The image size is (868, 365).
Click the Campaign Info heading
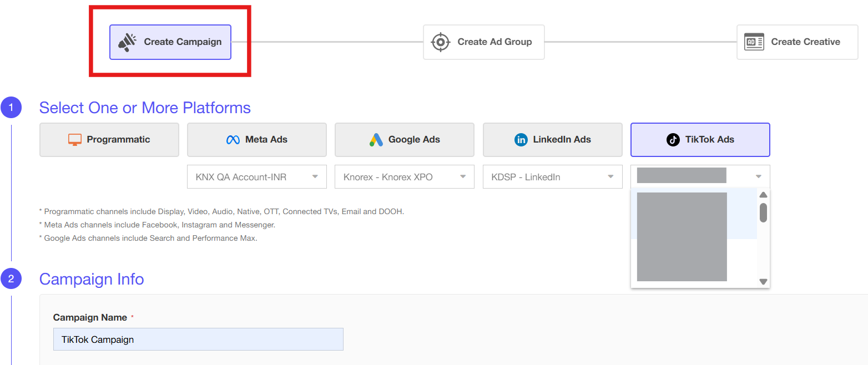point(92,279)
